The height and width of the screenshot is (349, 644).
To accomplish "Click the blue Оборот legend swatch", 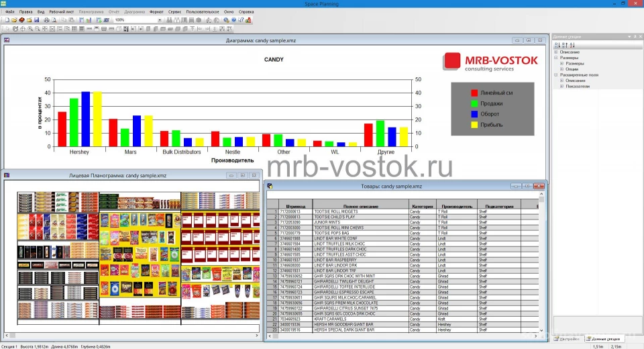I will 474,114.
